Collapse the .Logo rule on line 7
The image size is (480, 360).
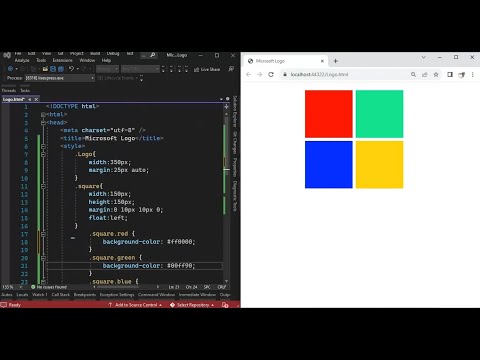pos(43,154)
